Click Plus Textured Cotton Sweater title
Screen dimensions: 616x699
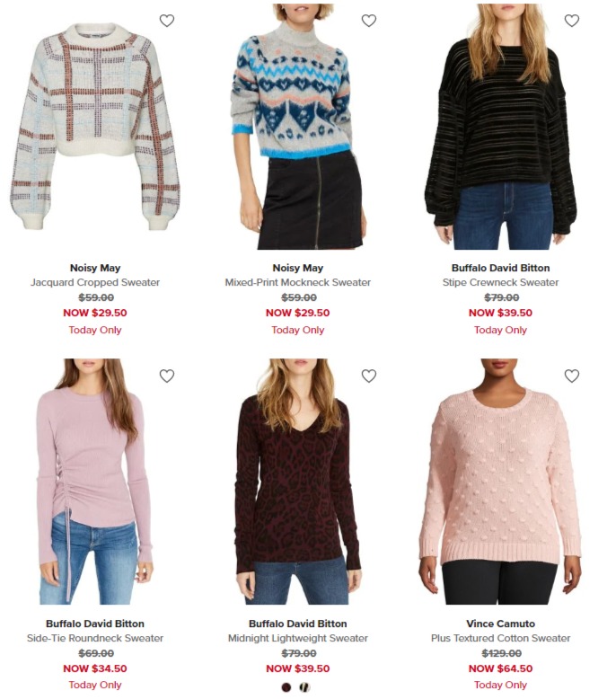(501, 638)
